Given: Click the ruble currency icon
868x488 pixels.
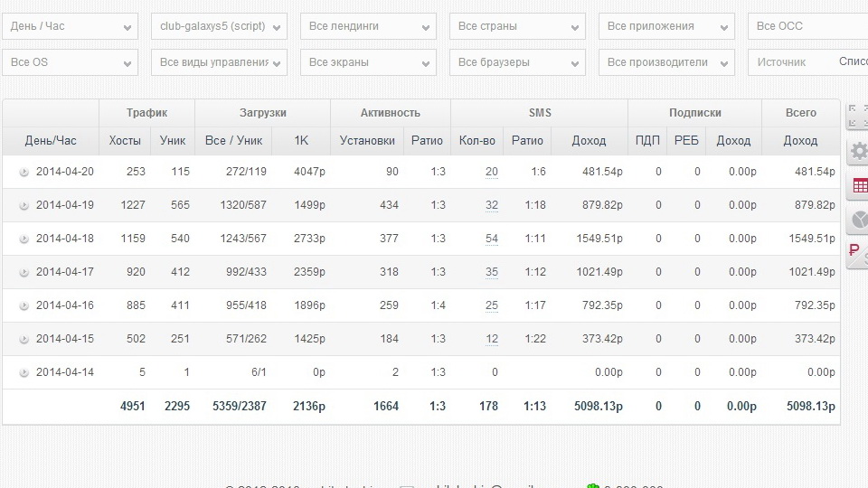Looking at the screenshot, I should pyautogui.click(x=856, y=253).
